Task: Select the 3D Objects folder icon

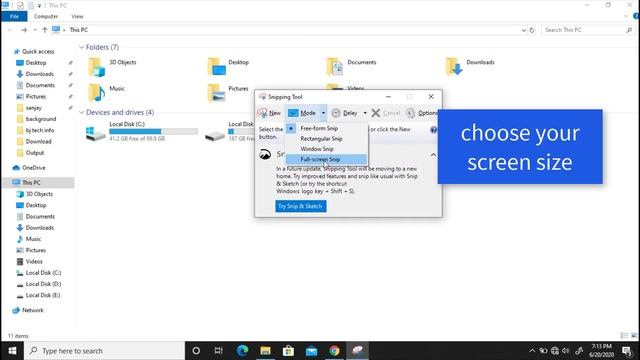Action: point(97,67)
